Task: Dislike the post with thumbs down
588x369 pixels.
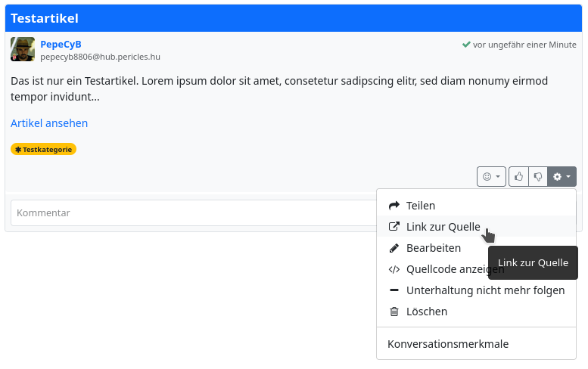Action: 538,176
